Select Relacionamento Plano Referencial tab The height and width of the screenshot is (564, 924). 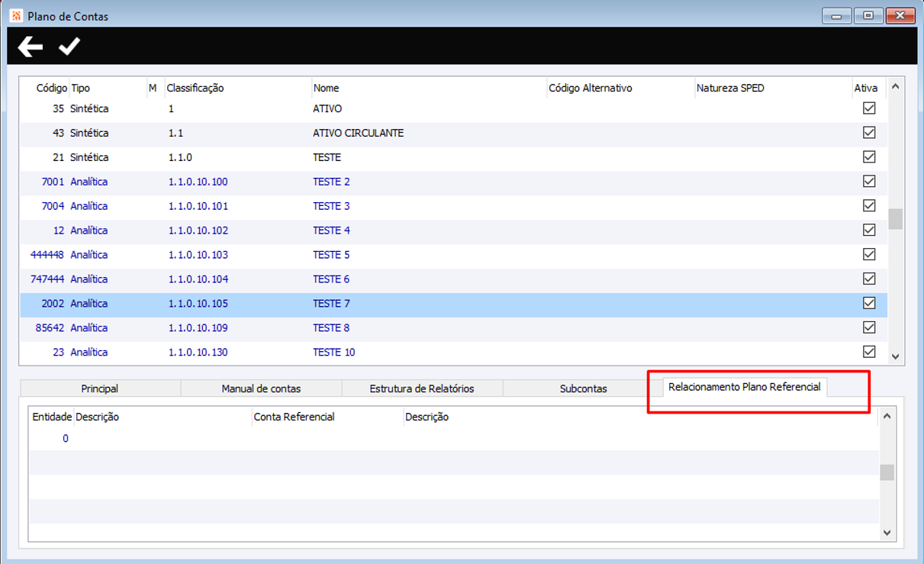(745, 387)
